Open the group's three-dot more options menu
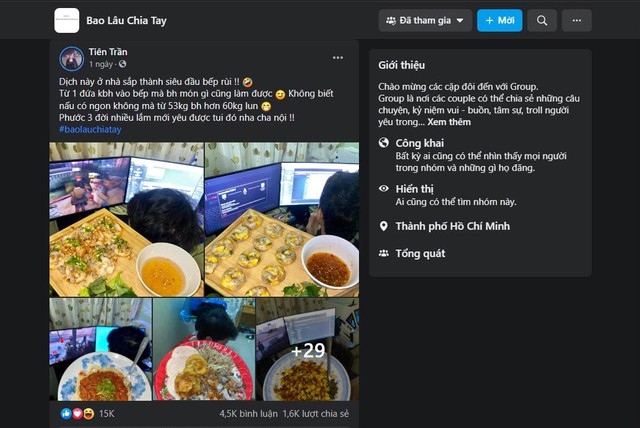Image resolution: width=640 pixels, height=428 pixels. point(576,20)
